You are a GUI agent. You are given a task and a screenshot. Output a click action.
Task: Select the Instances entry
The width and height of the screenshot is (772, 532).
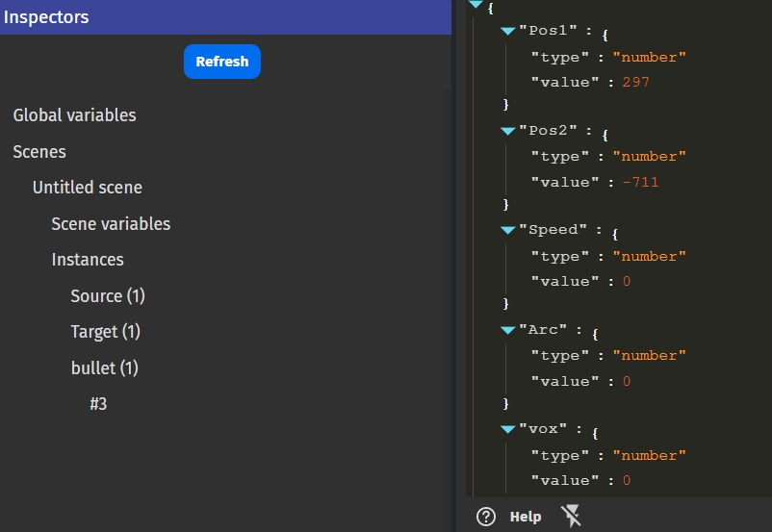(x=88, y=260)
